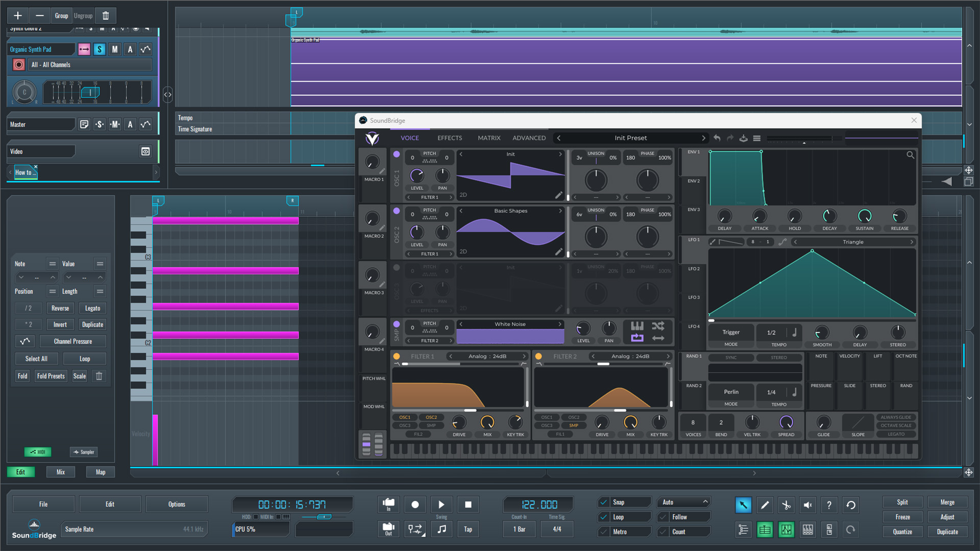This screenshot has width=980, height=551.
Task: Show the video preview window icon
Action: coord(145,152)
